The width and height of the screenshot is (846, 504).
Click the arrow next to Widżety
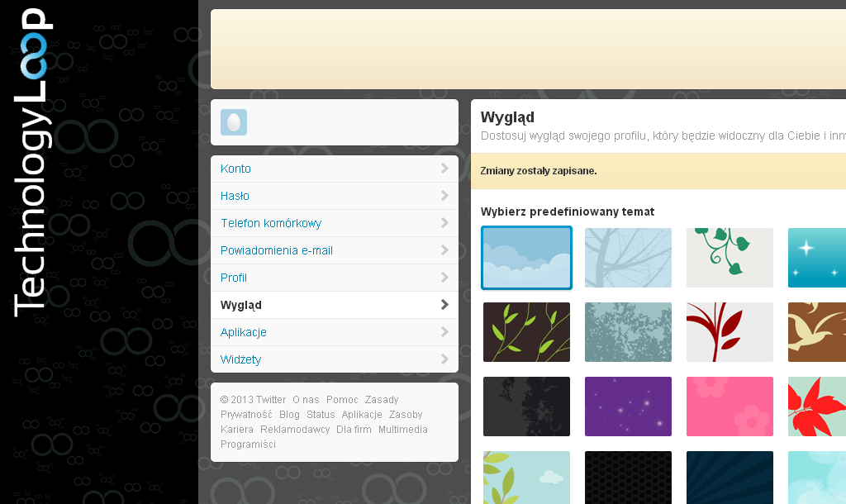(444, 359)
